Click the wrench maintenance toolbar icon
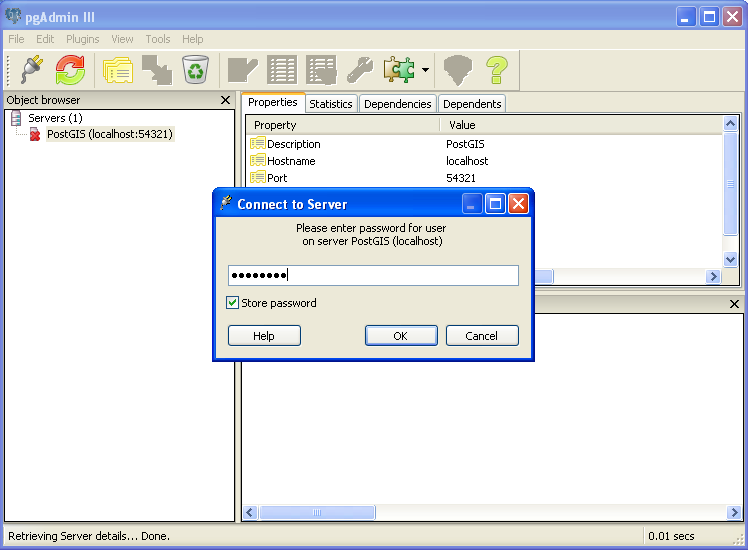 pos(360,70)
